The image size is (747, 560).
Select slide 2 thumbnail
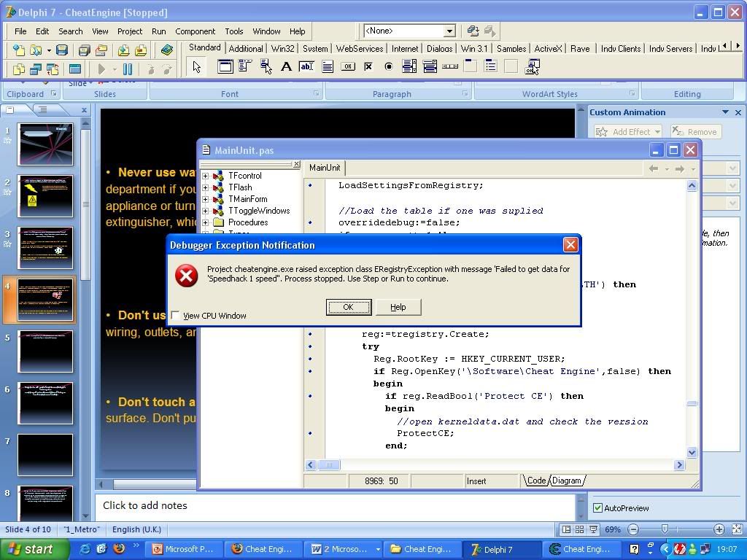point(45,195)
